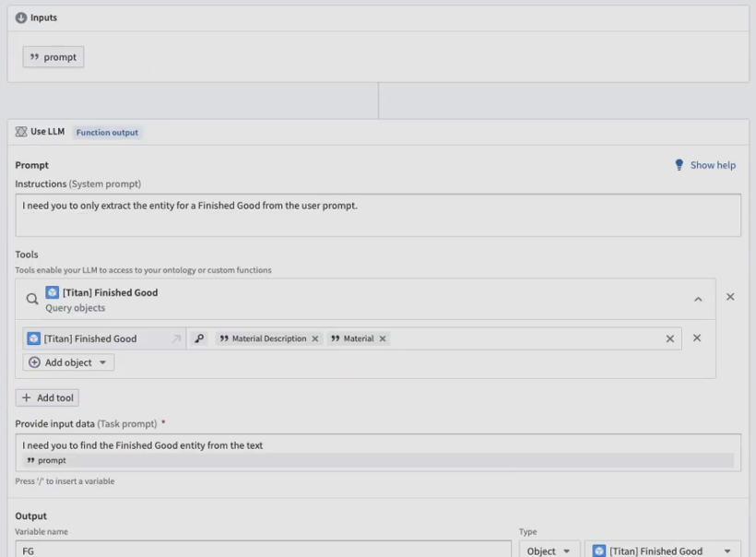Image resolution: width=756 pixels, height=557 pixels.
Task: Delete the Titan Finished Good object row
Action: click(x=697, y=338)
